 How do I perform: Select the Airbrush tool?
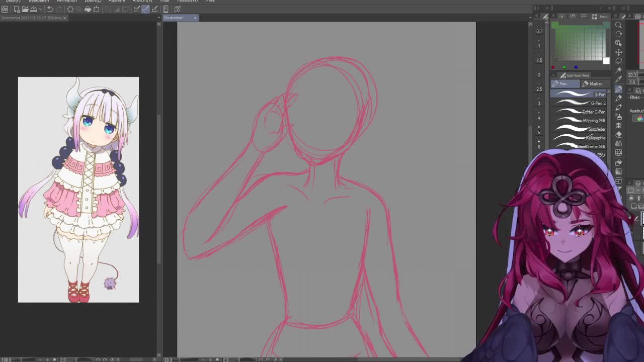(618, 116)
